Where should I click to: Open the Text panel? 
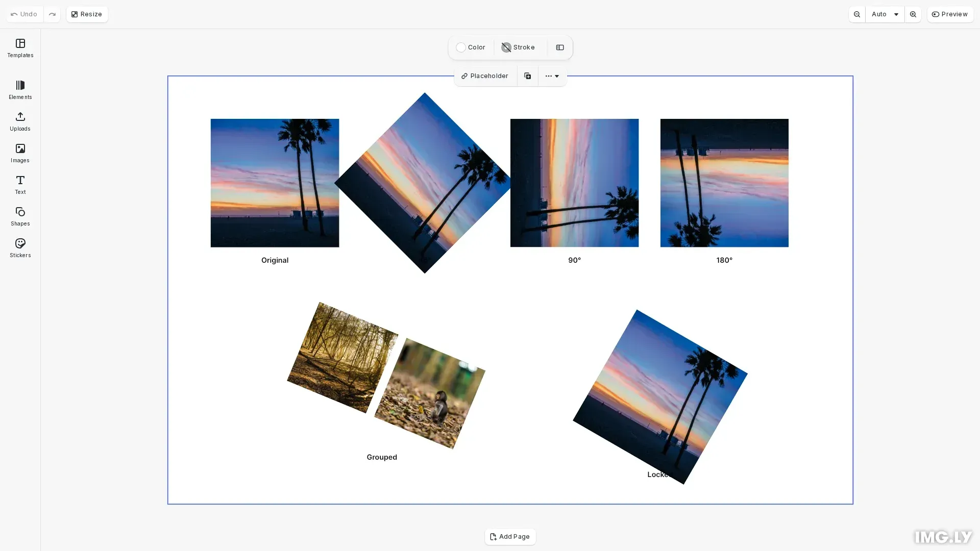point(20,185)
